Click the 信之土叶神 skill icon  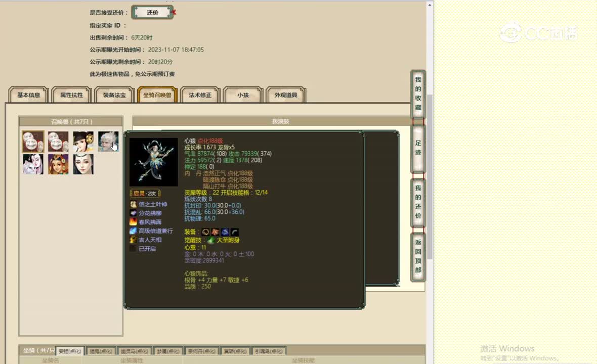[133, 204]
